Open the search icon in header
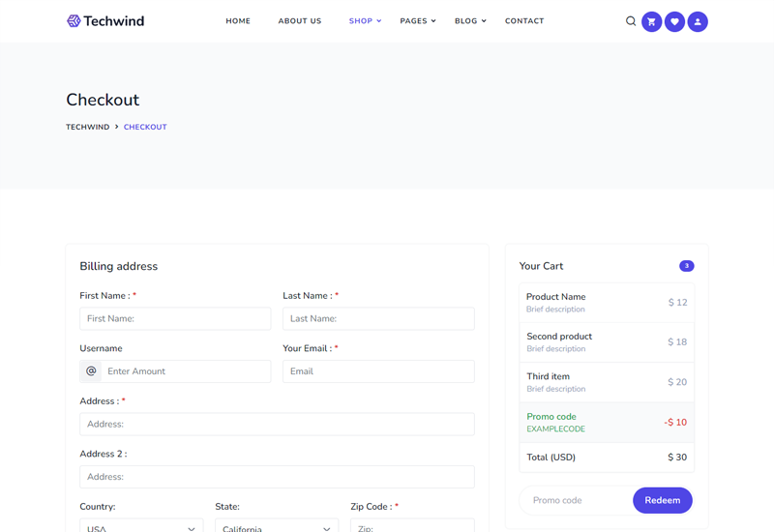 pos(631,21)
